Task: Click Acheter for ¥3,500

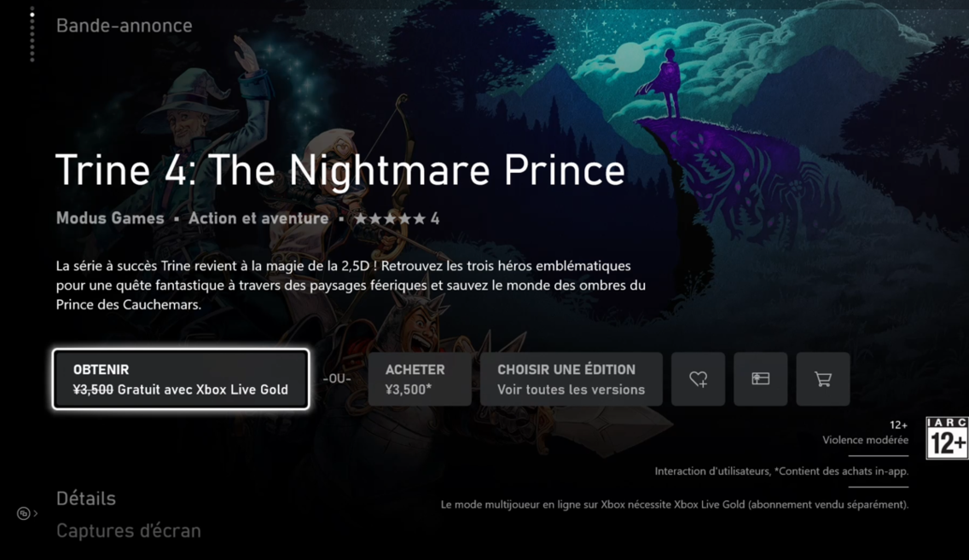Action: [420, 379]
